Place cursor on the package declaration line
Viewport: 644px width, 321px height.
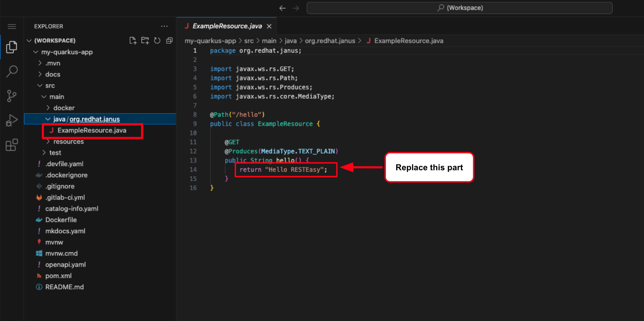256,51
